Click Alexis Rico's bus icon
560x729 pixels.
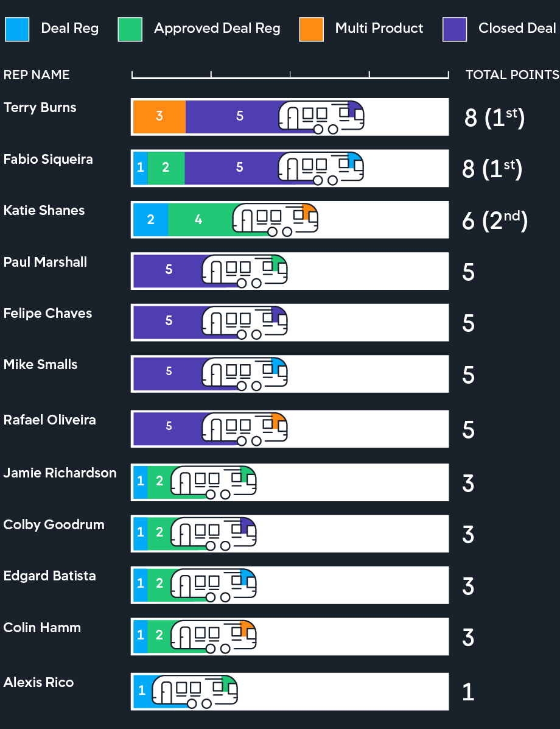pos(194,691)
